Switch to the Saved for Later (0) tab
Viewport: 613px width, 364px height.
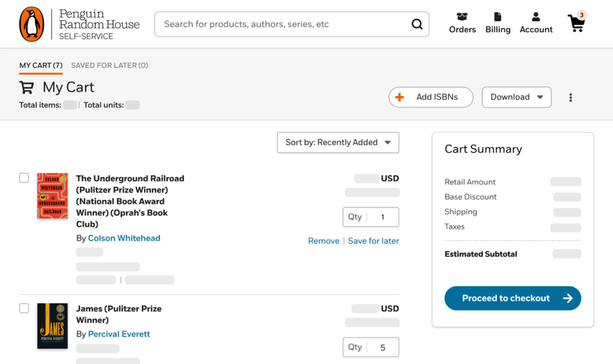point(109,65)
